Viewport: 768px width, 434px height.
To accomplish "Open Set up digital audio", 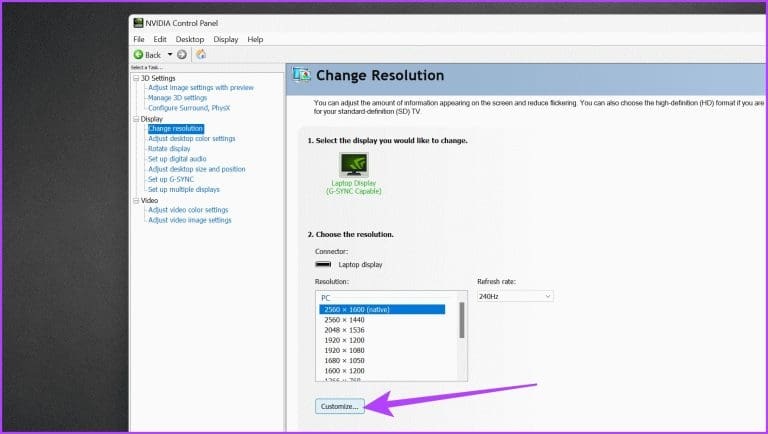I will [x=177, y=159].
